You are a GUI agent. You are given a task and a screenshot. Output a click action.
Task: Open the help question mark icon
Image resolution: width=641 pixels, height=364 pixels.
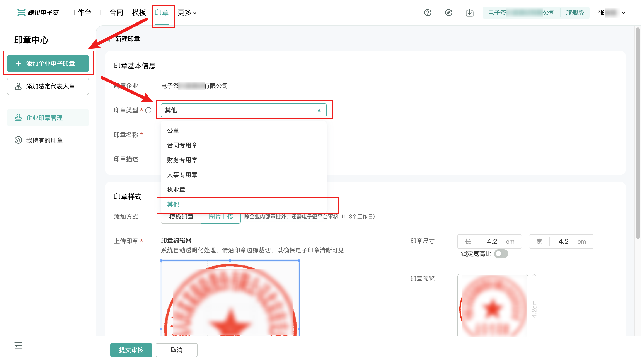point(428,12)
